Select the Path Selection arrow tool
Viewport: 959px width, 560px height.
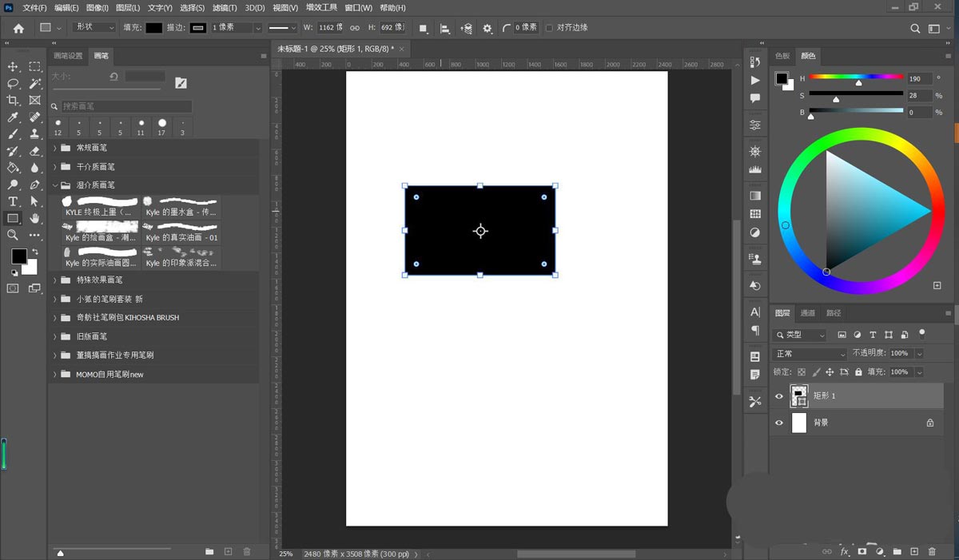[x=35, y=201]
